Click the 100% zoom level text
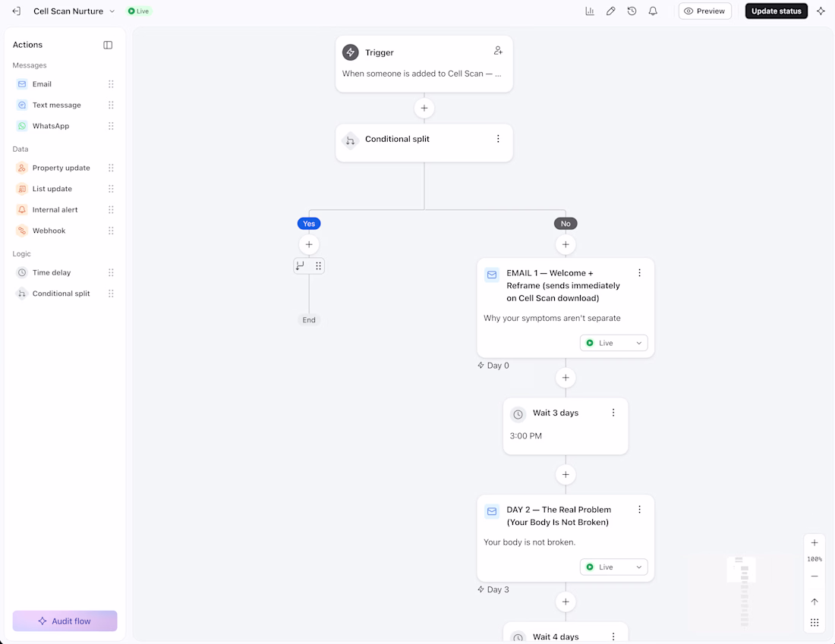Image resolution: width=835 pixels, height=644 pixels. point(815,559)
